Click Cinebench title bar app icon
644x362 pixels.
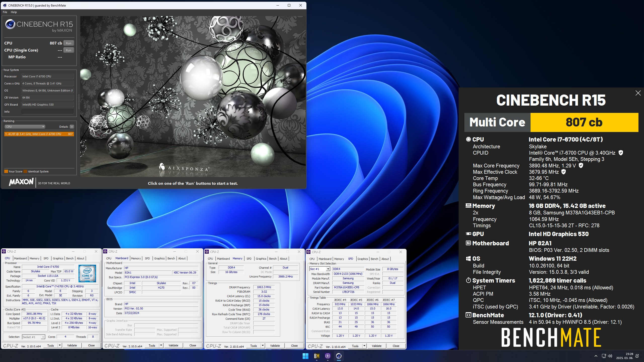(x=5, y=5)
